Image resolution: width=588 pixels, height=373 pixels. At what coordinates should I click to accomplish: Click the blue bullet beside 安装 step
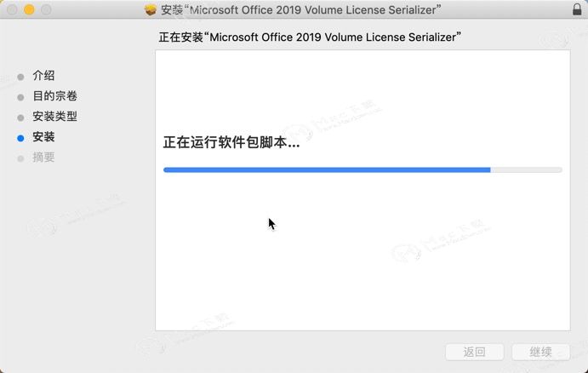(x=20, y=138)
